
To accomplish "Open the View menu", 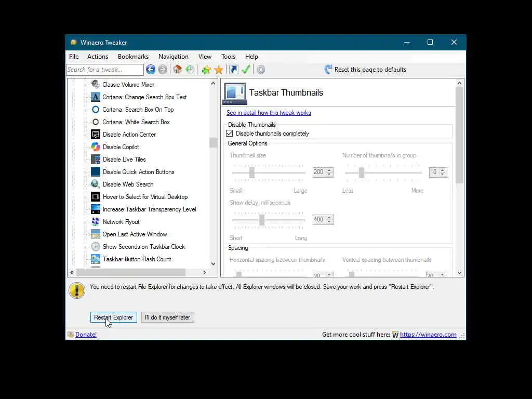I will [205, 57].
